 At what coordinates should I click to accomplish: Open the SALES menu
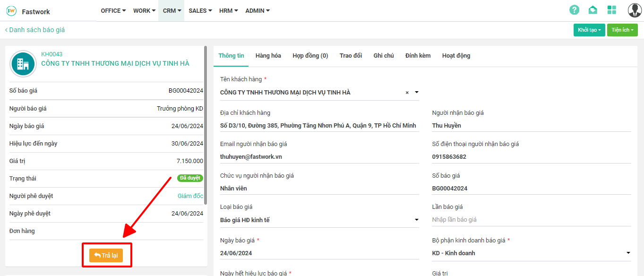[x=200, y=11]
